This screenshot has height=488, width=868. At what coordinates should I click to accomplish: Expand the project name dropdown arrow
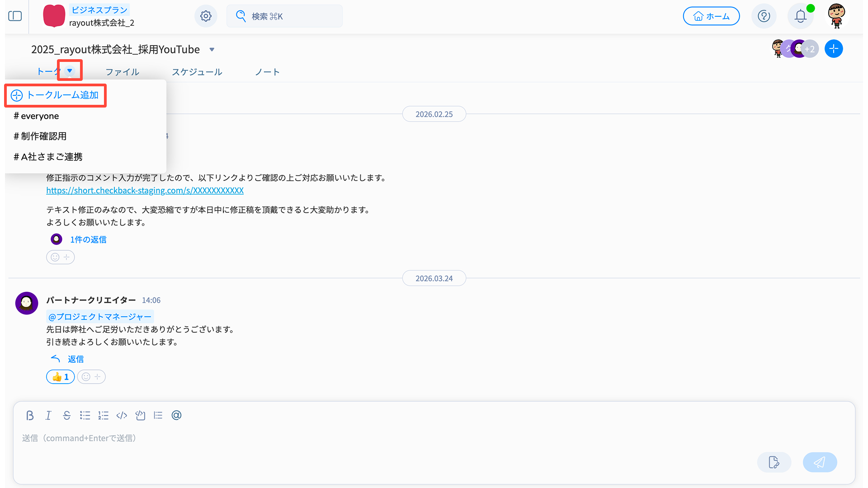212,50
